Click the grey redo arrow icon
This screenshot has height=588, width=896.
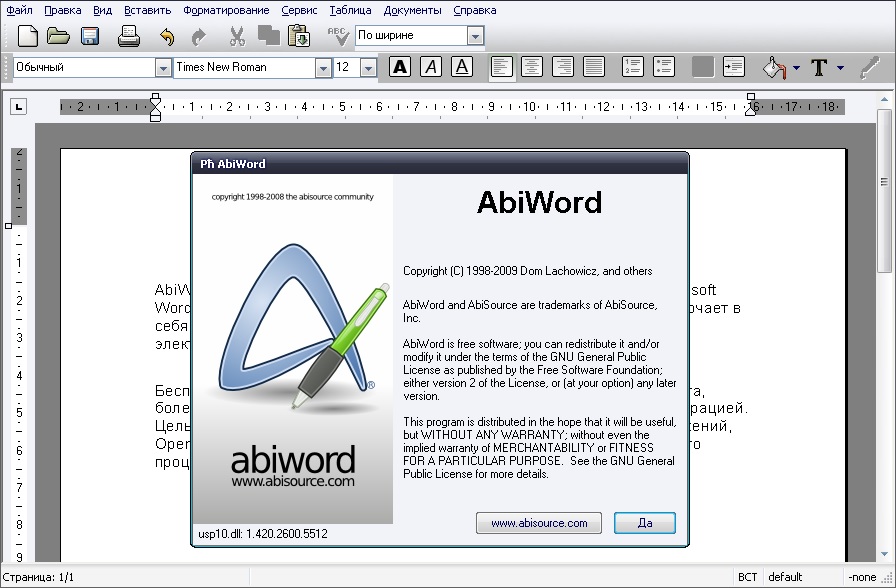[198, 37]
